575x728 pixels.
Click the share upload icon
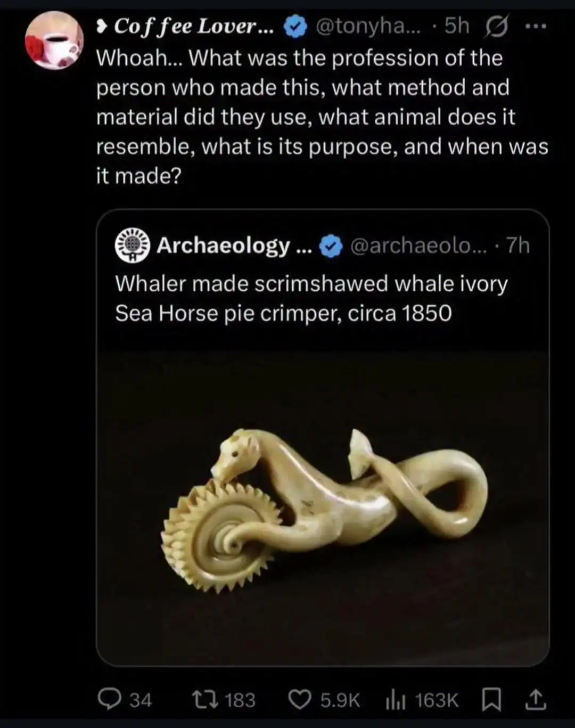(535, 699)
